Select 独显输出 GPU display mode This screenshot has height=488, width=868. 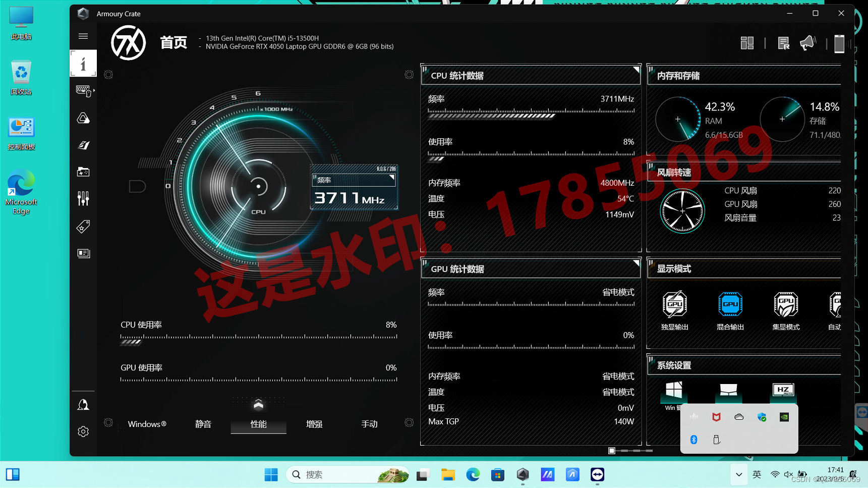(x=674, y=310)
